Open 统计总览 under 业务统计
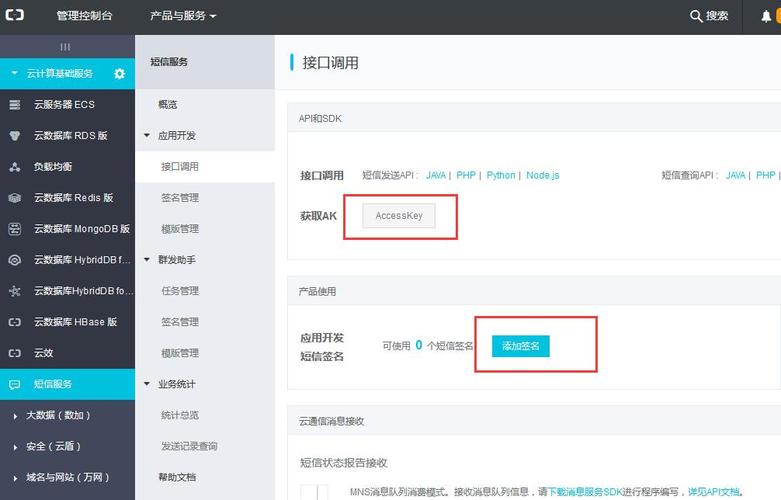The height and width of the screenshot is (500, 781). point(180,415)
